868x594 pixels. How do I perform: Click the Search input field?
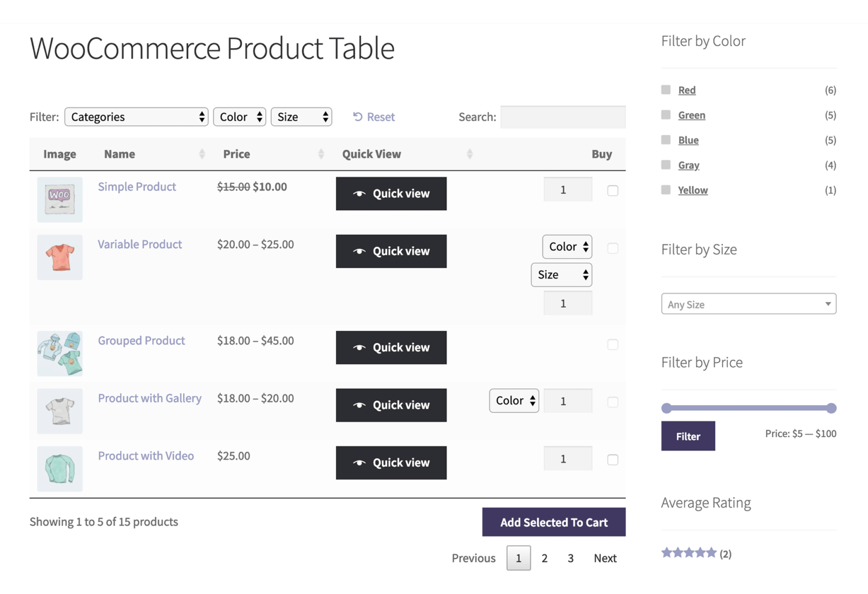coord(563,117)
